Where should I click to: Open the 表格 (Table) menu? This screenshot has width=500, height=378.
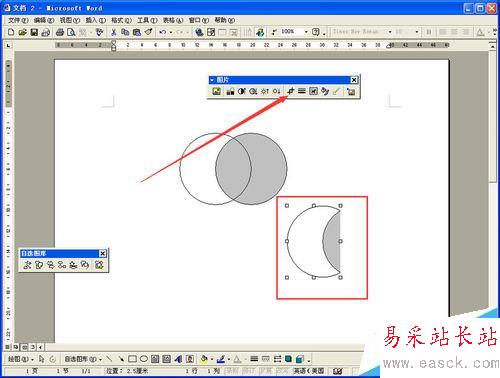(x=173, y=20)
